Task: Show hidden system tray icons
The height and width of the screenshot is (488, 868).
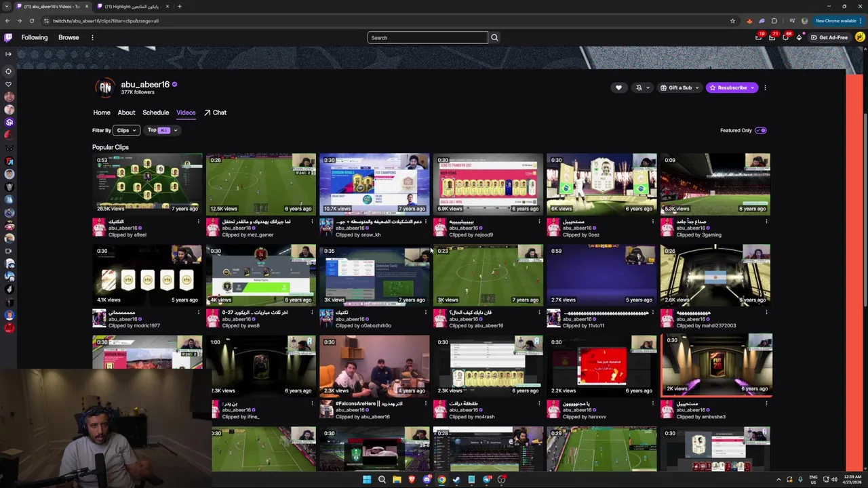Action: coord(778,480)
